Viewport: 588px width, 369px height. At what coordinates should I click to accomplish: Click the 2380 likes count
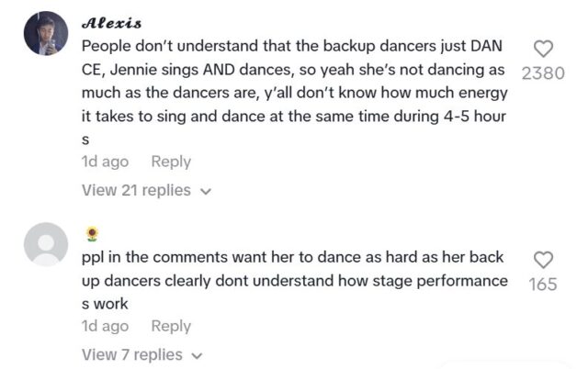point(542,73)
